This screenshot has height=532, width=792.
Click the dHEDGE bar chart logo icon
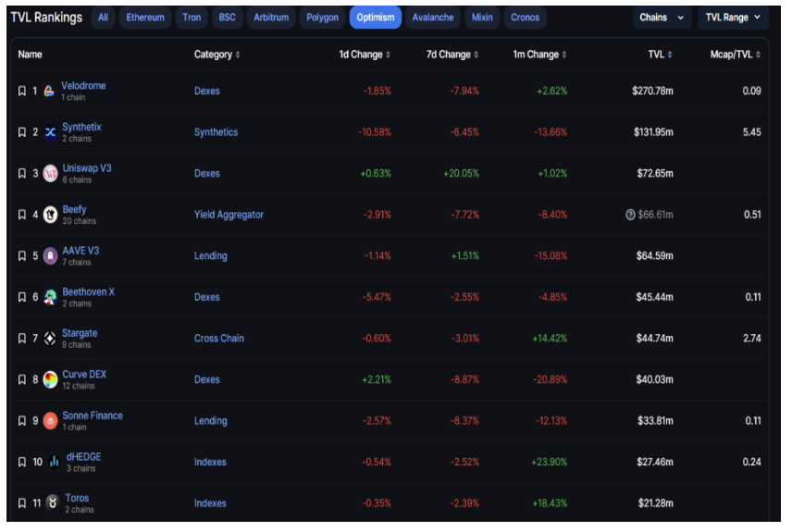click(54, 462)
